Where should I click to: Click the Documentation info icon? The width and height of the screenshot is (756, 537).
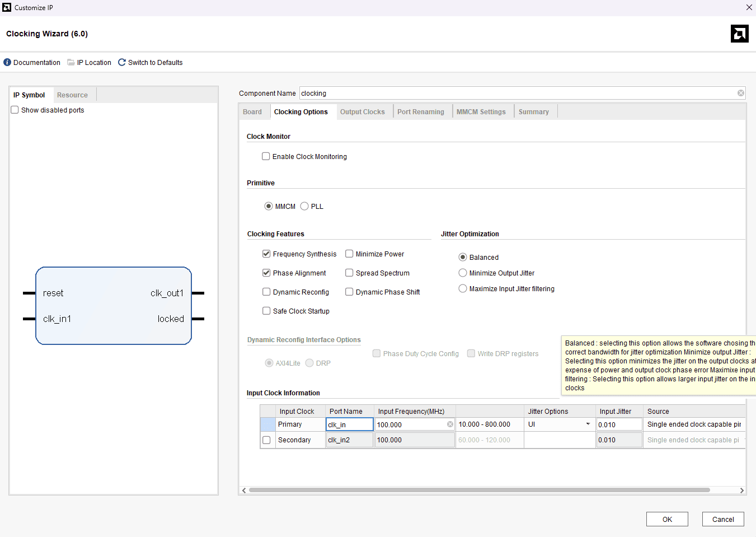pyautogui.click(x=7, y=63)
